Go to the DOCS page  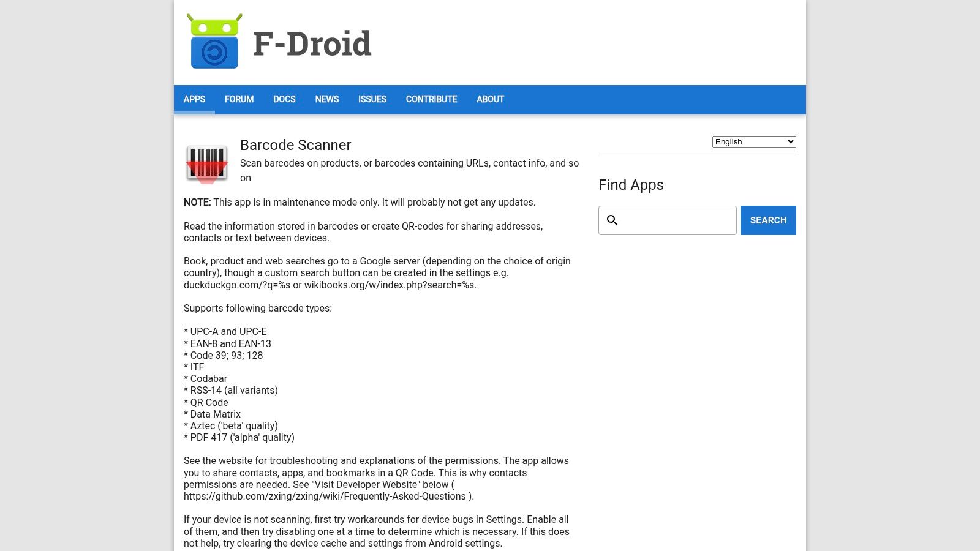click(x=284, y=99)
